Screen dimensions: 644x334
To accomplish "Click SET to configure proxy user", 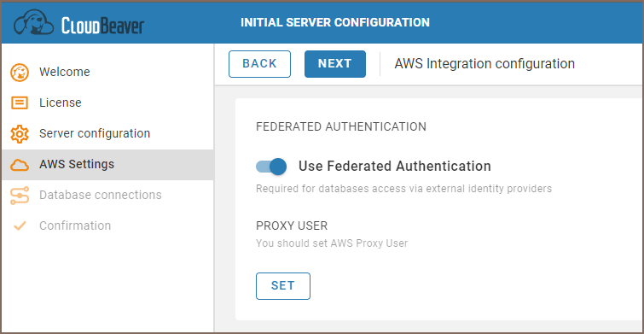I will click(x=283, y=286).
